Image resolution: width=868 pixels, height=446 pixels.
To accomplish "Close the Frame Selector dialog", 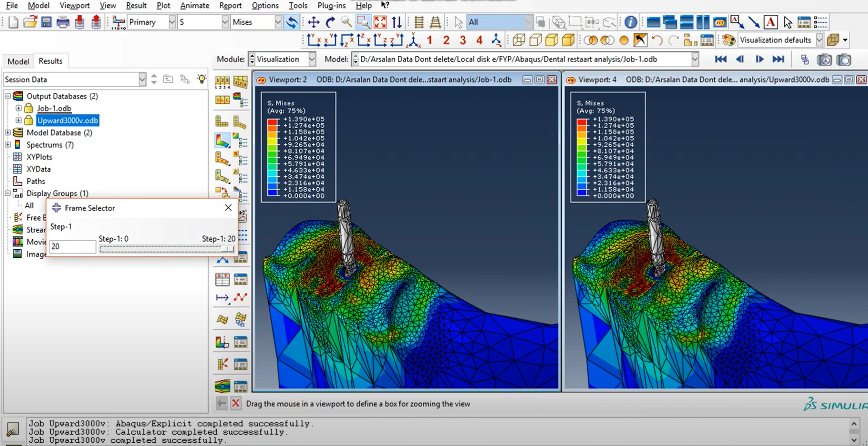I will (x=228, y=208).
